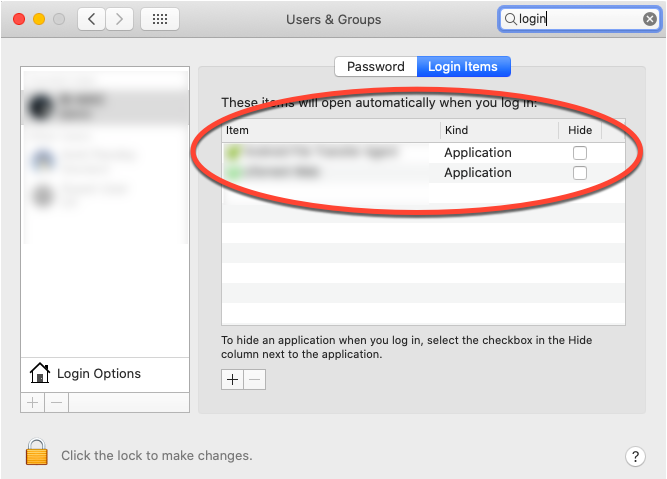
Task: Add a login item with plus button
Action: pyautogui.click(x=233, y=380)
